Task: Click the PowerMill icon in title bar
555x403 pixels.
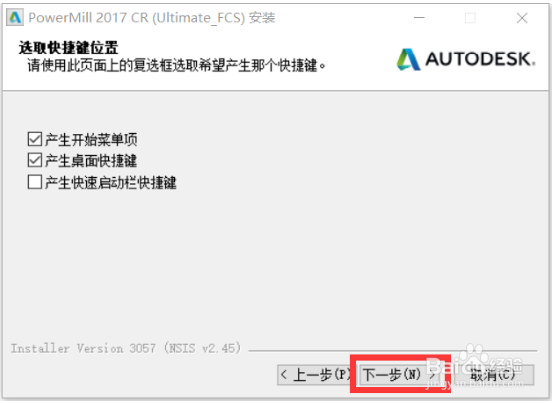Action: pos(15,17)
